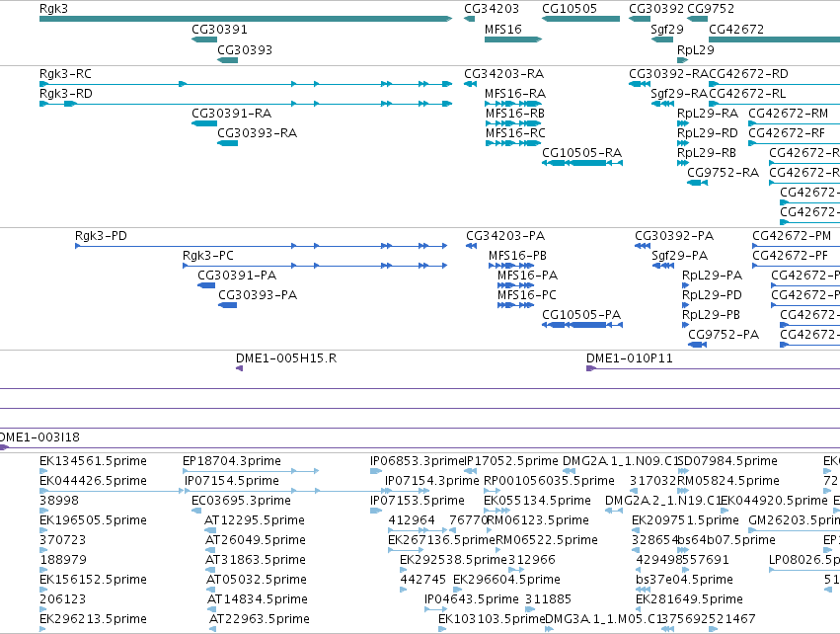Viewport: 840px width, 634px height.
Task: Click the MFS16-PC protein label
Action: pyautogui.click(x=527, y=296)
